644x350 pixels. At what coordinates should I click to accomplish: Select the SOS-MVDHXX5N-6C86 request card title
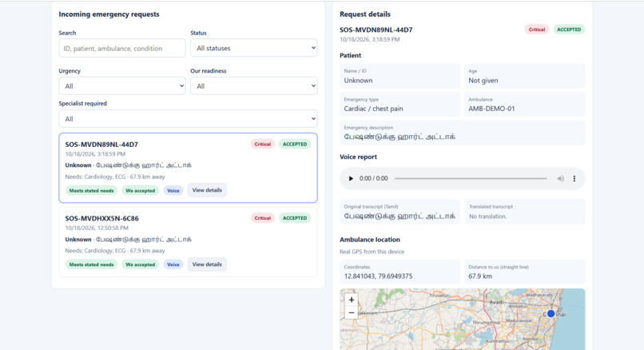101,218
